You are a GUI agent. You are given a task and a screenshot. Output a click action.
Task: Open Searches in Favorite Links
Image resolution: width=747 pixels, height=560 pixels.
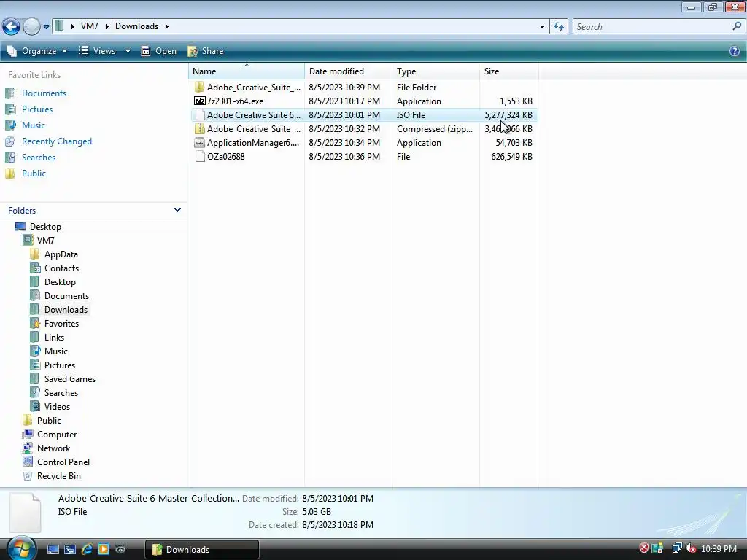[x=39, y=157]
